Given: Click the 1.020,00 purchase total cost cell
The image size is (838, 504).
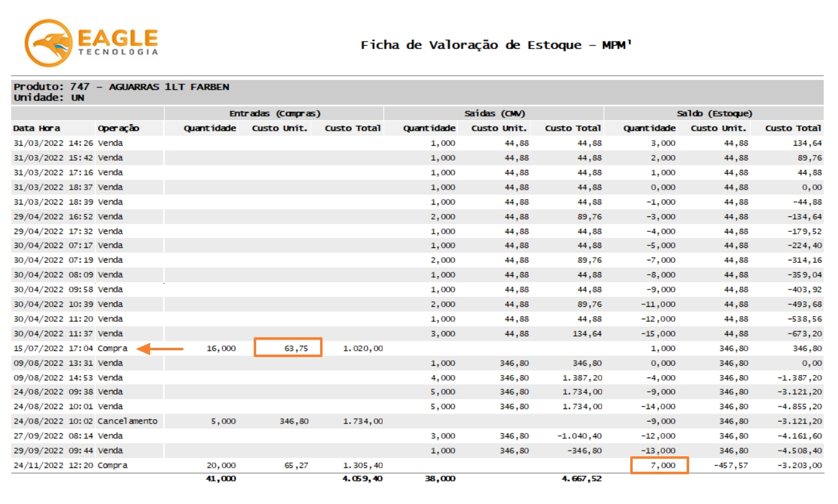Looking at the screenshot, I should [362, 348].
